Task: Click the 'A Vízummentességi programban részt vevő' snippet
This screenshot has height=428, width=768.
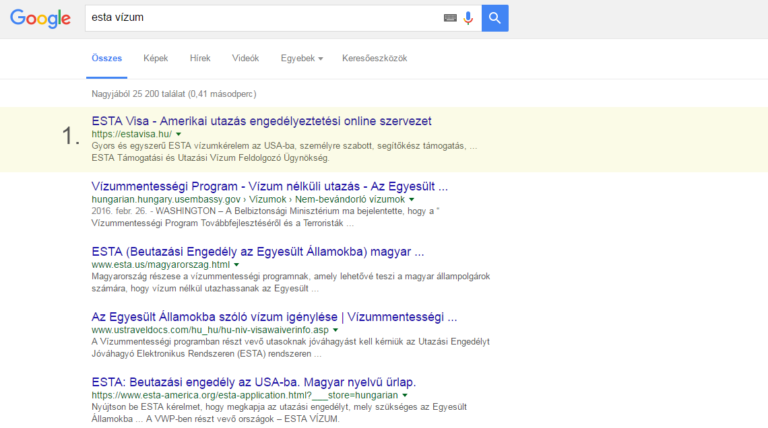Action: (290, 348)
